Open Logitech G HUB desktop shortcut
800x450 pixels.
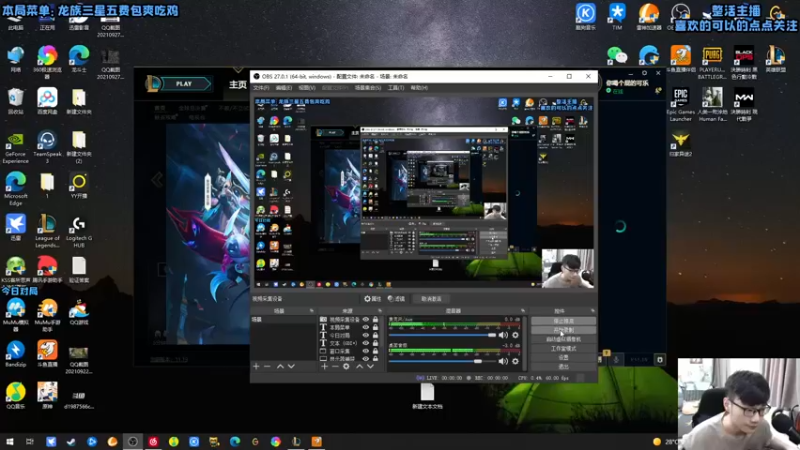pyautogui.click(x=79, y=231)
